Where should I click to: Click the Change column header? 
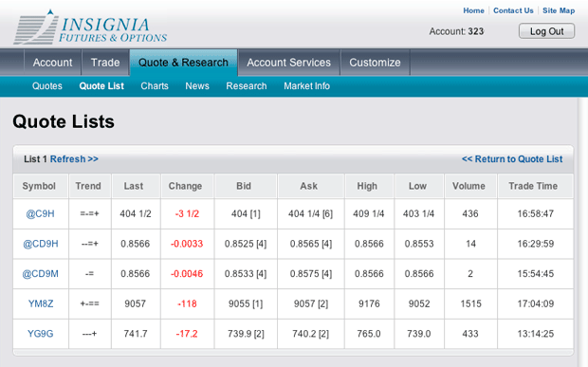(187, 186)
